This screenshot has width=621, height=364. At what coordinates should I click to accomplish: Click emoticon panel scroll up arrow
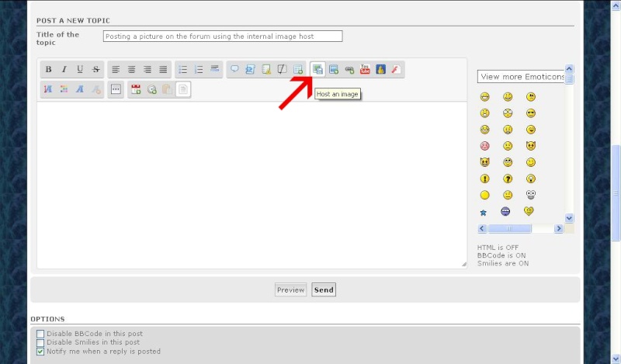569,68
